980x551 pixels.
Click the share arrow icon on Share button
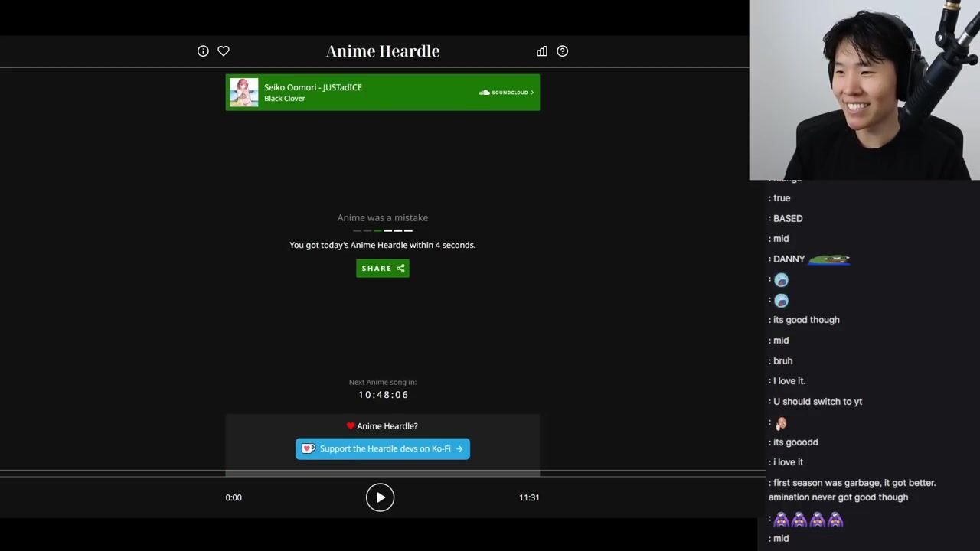(x=400, y=269)
